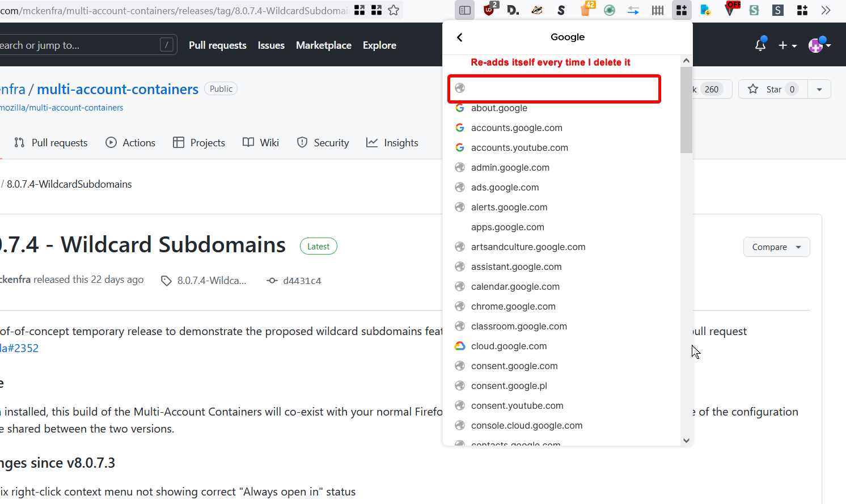Open commit d4431c4

pos(294,281)
